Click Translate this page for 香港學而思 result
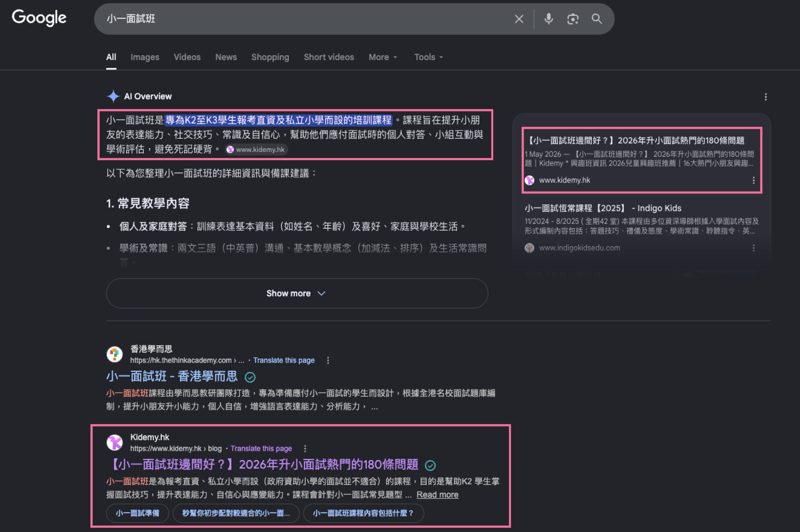The width and height of the screenshot is (800, 532). point(284,360)
